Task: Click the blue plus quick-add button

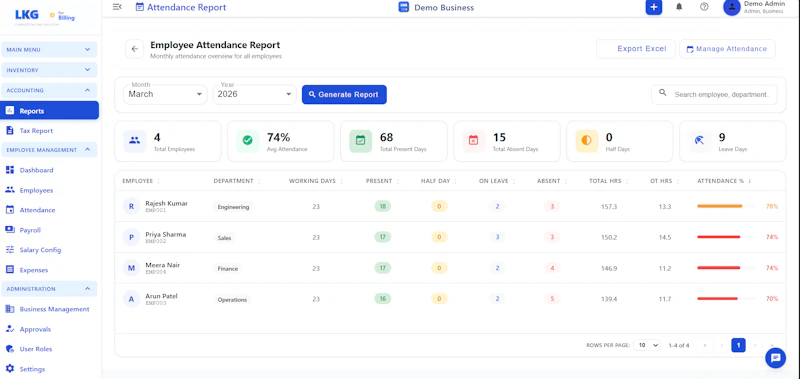Action: (x=654, y=7)
